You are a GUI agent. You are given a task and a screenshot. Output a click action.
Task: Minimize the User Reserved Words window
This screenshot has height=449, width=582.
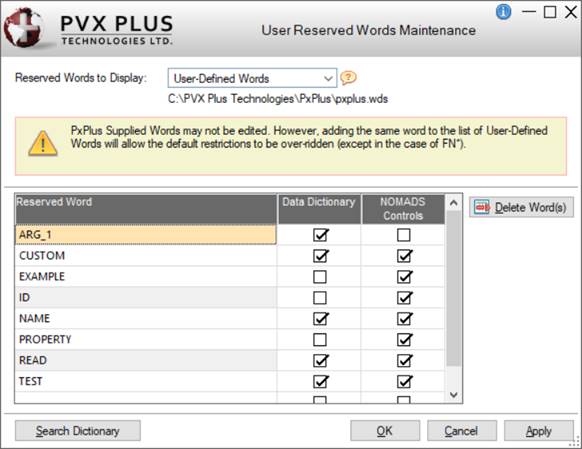click(x=529, y=12)
